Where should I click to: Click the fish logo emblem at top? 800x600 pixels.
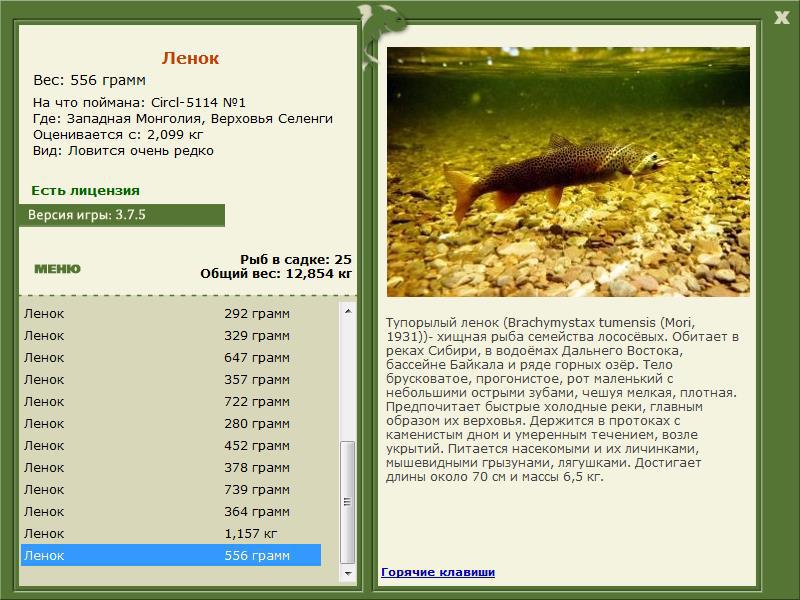click(382, 36)
